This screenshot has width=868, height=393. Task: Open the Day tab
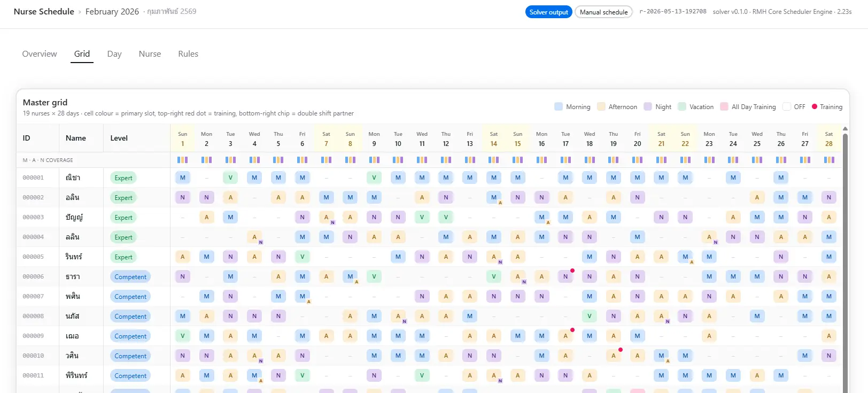[114, 54]
